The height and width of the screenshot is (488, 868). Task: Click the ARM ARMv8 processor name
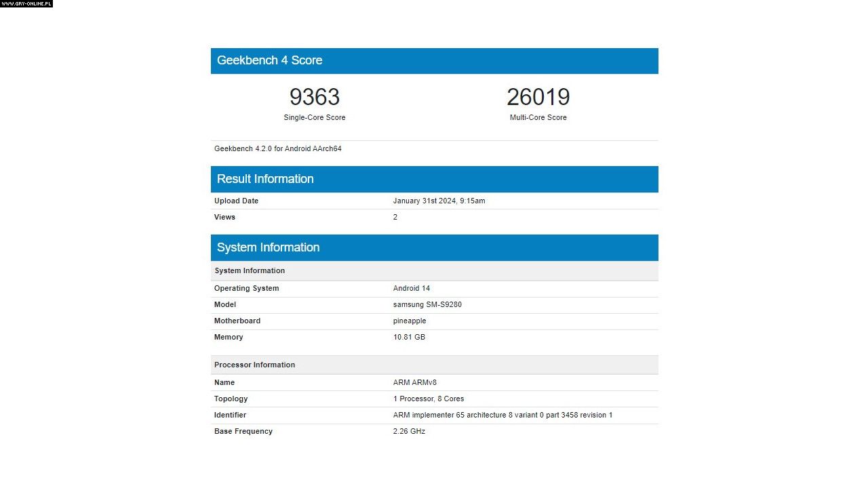tap(414, 383)
